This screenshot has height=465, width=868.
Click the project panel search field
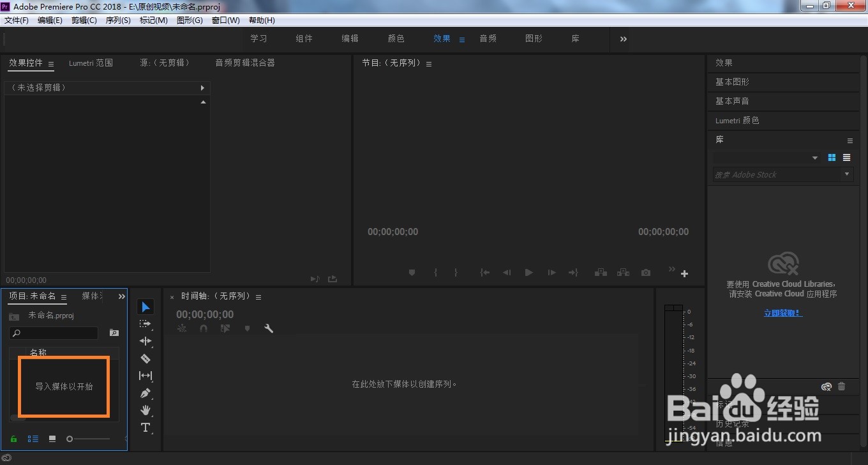(x=54, y=333)
